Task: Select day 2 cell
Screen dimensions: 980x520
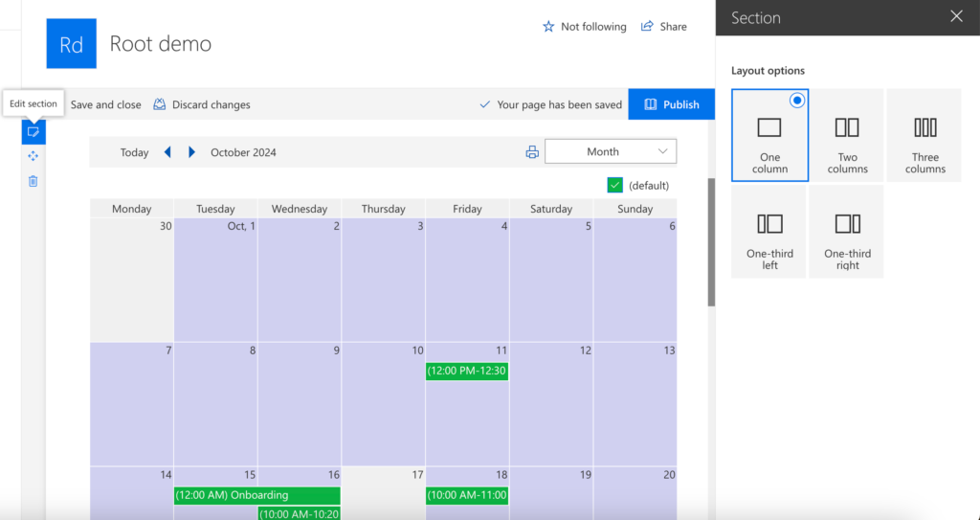Action: [300, 280]
